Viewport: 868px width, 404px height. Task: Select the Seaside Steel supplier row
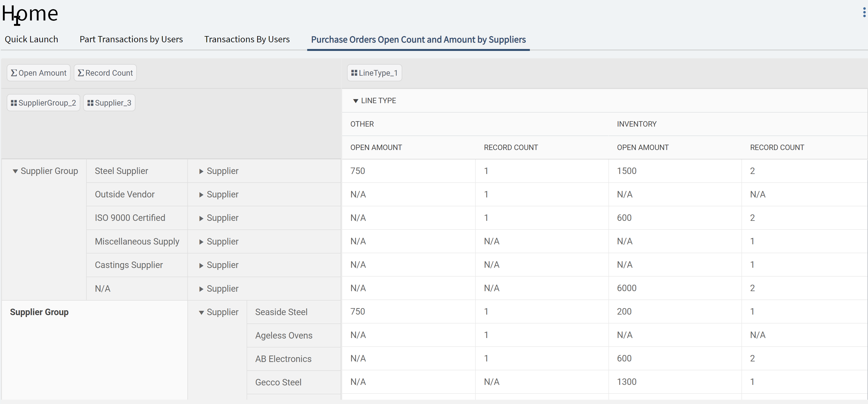(x=281, y=312)
